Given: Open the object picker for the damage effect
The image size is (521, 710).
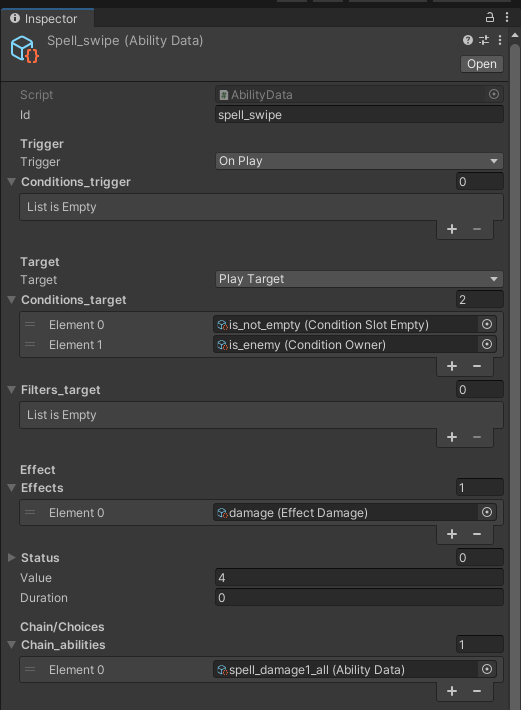Looking at the screenshot, I should [487, 512].
